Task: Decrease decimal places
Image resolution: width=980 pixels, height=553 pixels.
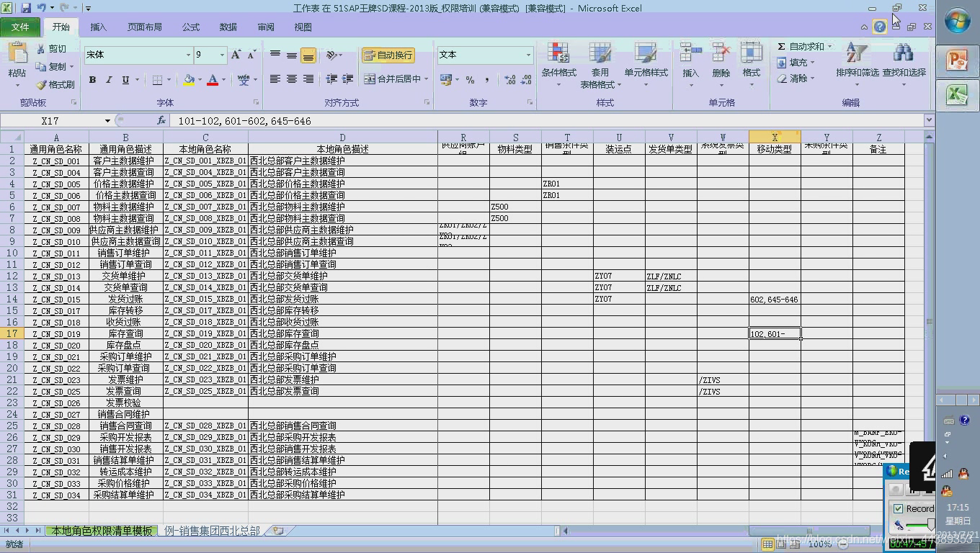Action: [526, 80]
